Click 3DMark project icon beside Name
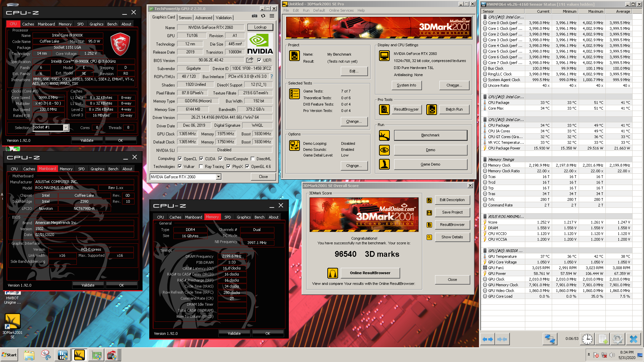The height and width of the screenshot is (362, 644). click(x=294, y=56)
